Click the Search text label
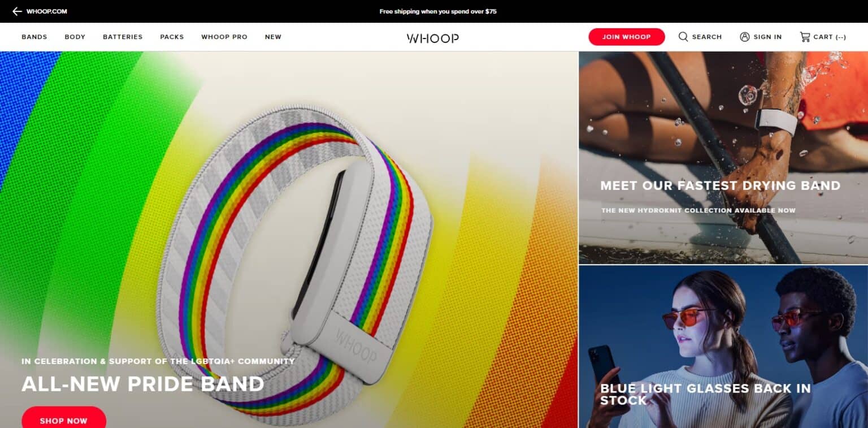 [707, 37]
